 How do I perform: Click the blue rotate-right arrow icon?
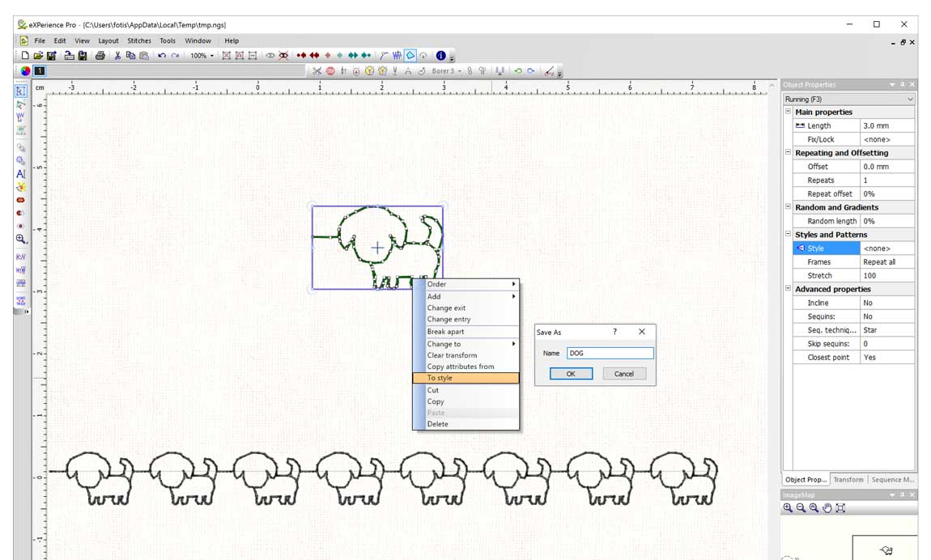pyautogui.click(x=531, y=71)
